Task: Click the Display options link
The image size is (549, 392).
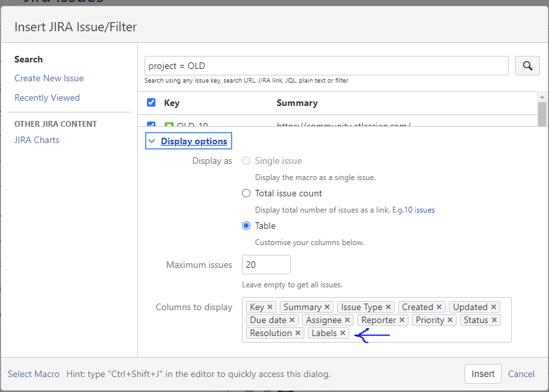Action: pyautogui.click(x=194, y=141)
